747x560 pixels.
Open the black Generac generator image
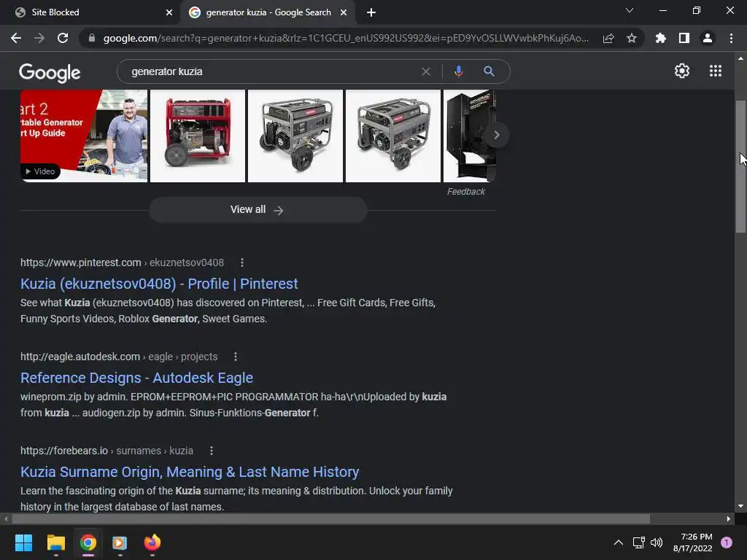coord(469,136)
